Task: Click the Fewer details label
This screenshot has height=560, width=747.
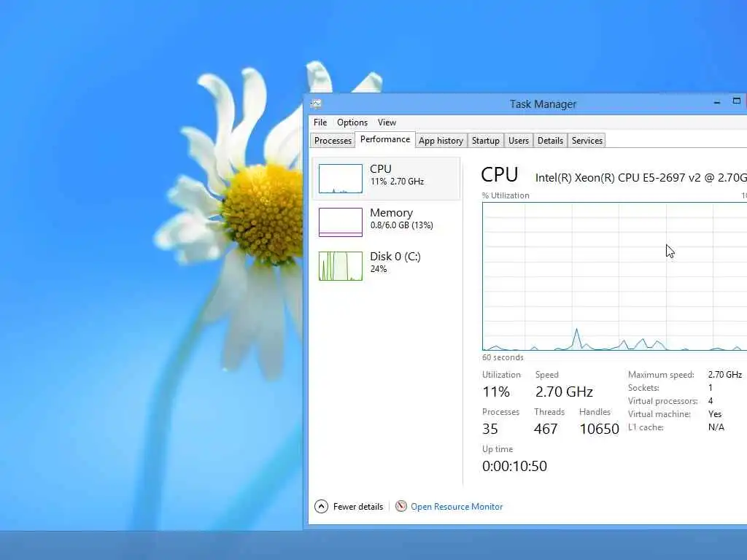Action: pyautogui.click(x=357, y=507)
